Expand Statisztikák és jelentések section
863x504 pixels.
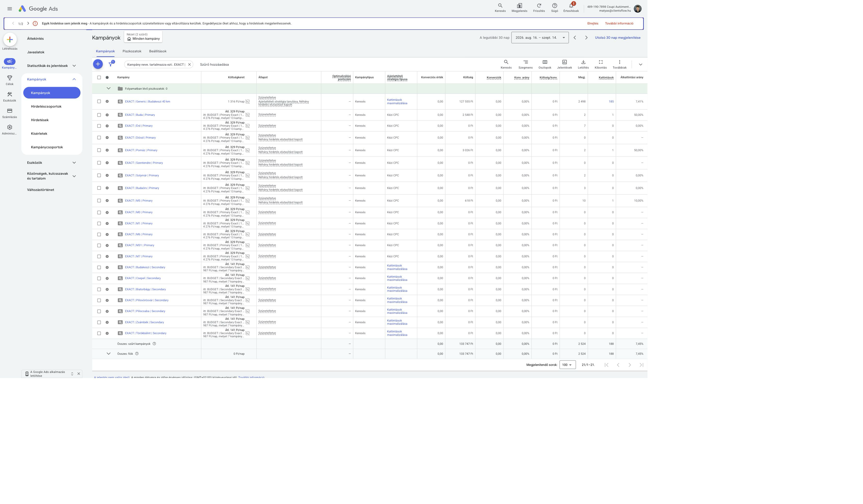(74, 66)
